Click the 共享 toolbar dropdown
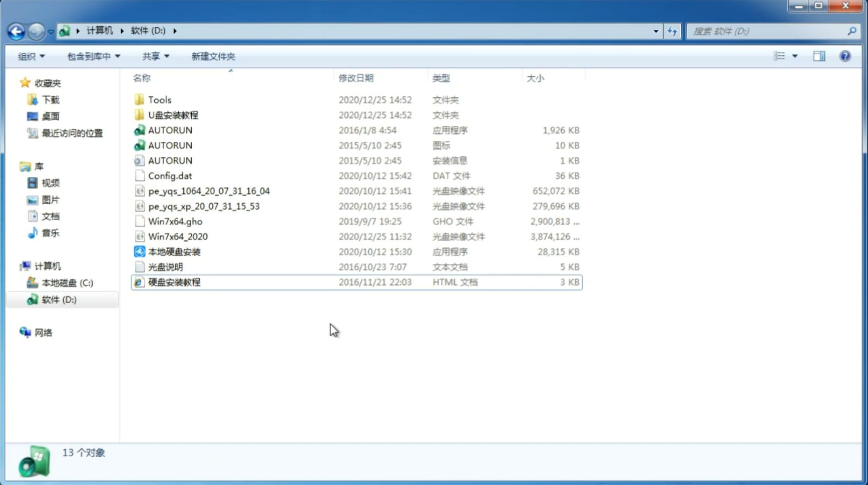The height and width of the screenshot is (485, 868). click(155, 55)
